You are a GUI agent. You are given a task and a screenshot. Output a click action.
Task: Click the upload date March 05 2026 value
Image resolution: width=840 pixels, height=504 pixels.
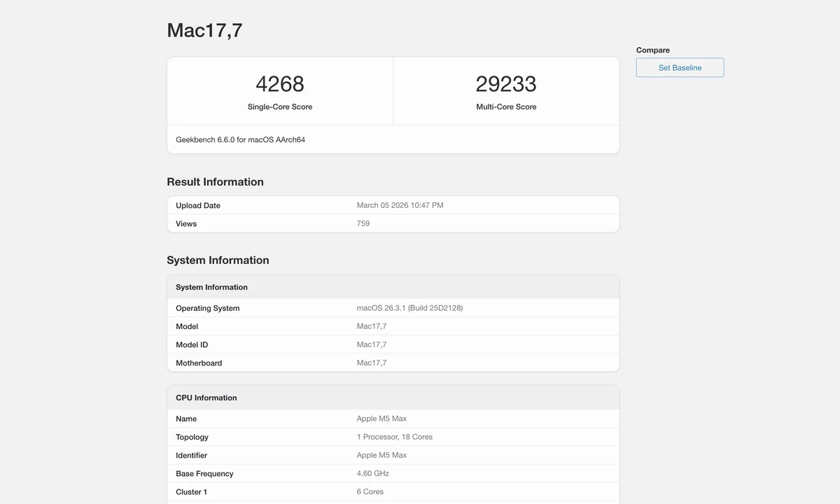coord(400,206)
